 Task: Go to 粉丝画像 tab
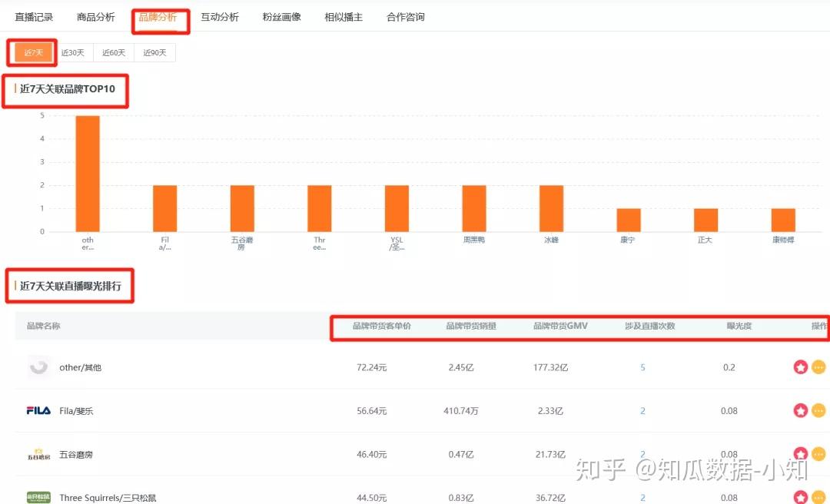tap(281, 17)
